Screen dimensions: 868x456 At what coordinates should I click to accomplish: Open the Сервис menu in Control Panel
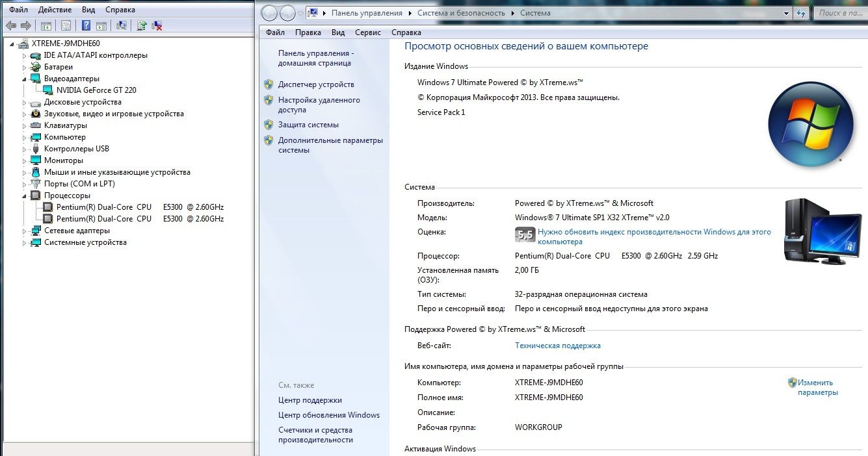point(368,32)
